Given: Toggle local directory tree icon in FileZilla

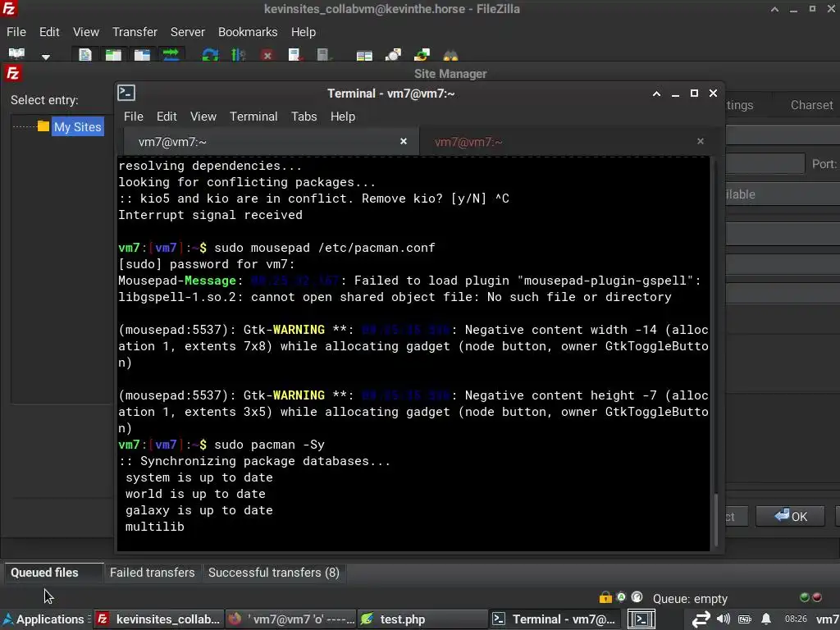Looking at the screenshot, I should [113, 54].
